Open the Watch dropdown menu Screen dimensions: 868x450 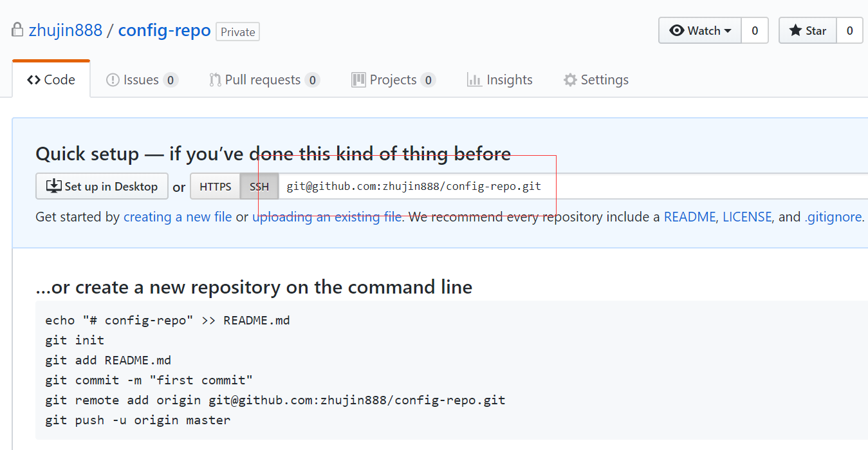point(700,31)
